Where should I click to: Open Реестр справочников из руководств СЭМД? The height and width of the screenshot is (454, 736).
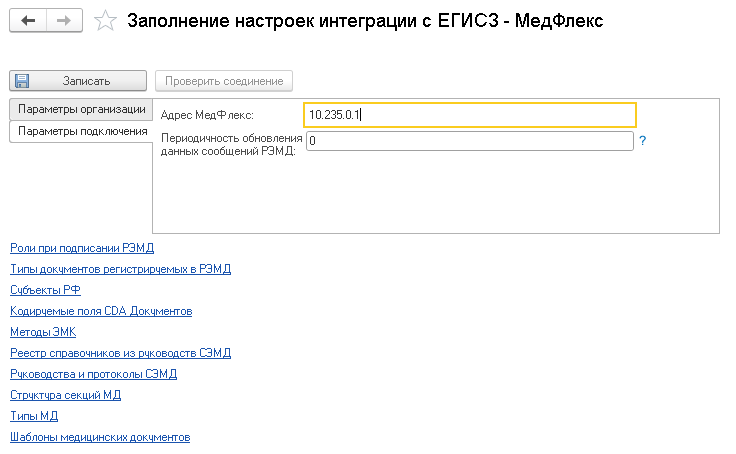pos(120,353)
